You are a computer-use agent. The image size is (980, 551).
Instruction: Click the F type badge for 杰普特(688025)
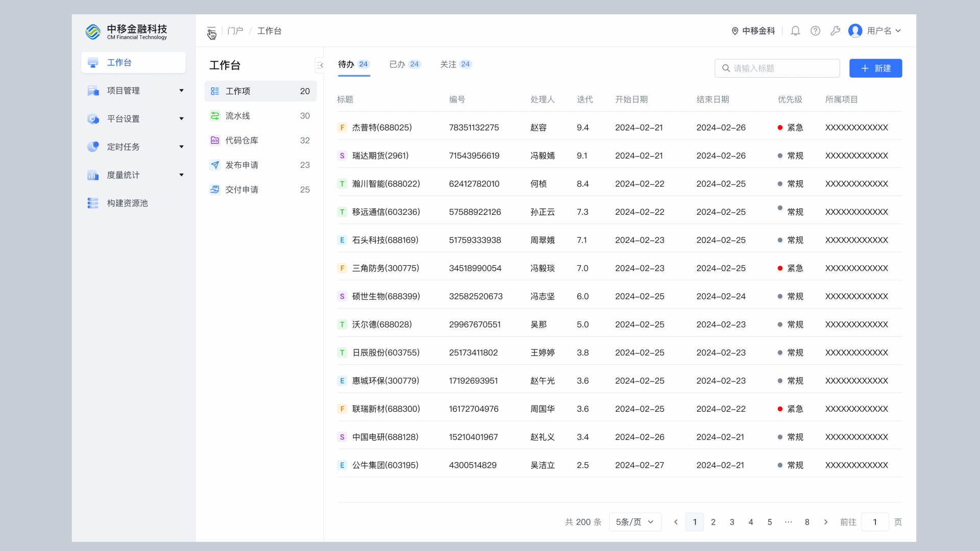[x=342, y=128]
